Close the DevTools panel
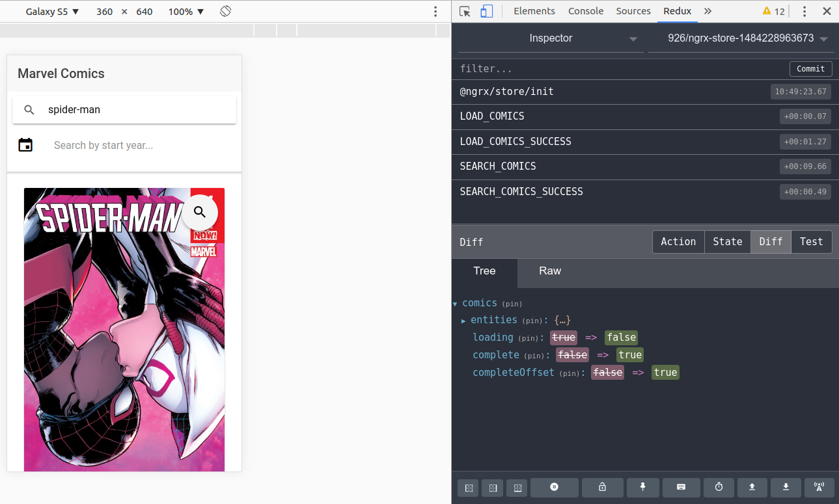The height and width of the screenshot is (504, 839). point(827,11)
